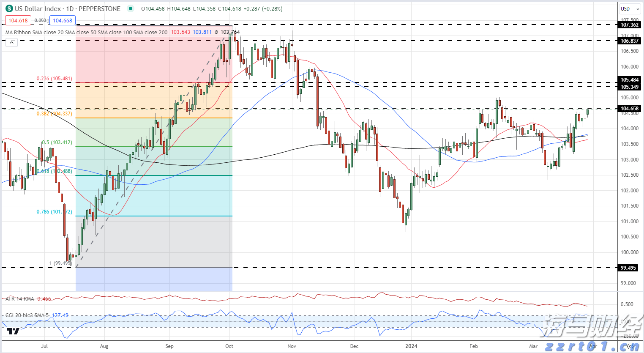Select the 106.837 price label on axis
Image resolution: width=644 pixels, height=353 pixels.
pos(629,41)
